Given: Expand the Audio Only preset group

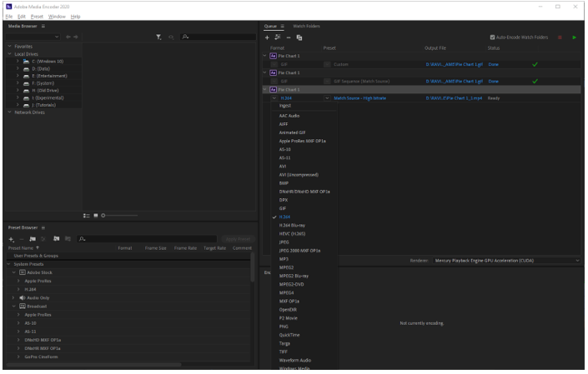Looking at the screenshot, I should (x=13, y=298).
